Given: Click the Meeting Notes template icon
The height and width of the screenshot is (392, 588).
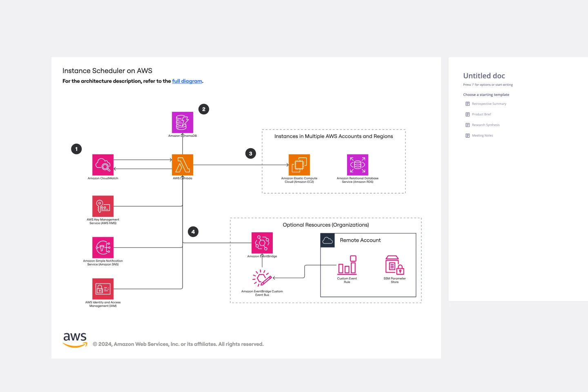Looking at the screenshot, I should click(x=468, y=136).
